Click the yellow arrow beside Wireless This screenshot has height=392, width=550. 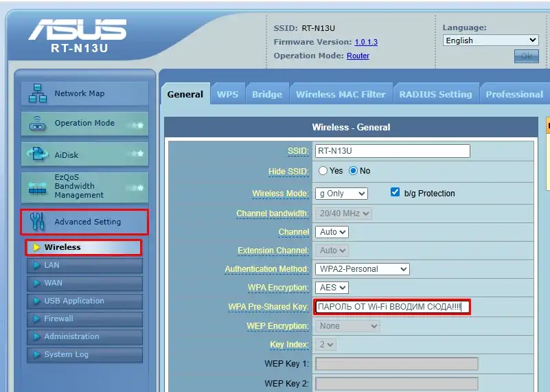click(x=36, y=247)
